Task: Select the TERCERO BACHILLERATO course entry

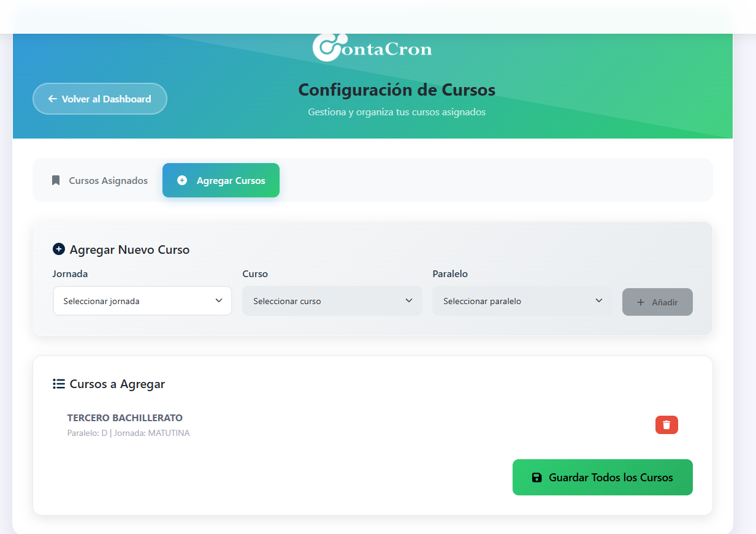Action: click(124, 418)
